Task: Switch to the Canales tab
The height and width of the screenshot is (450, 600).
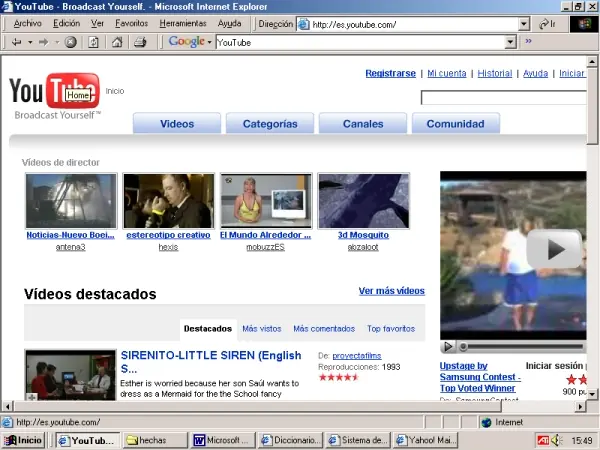Action: [x=363, y=123]
